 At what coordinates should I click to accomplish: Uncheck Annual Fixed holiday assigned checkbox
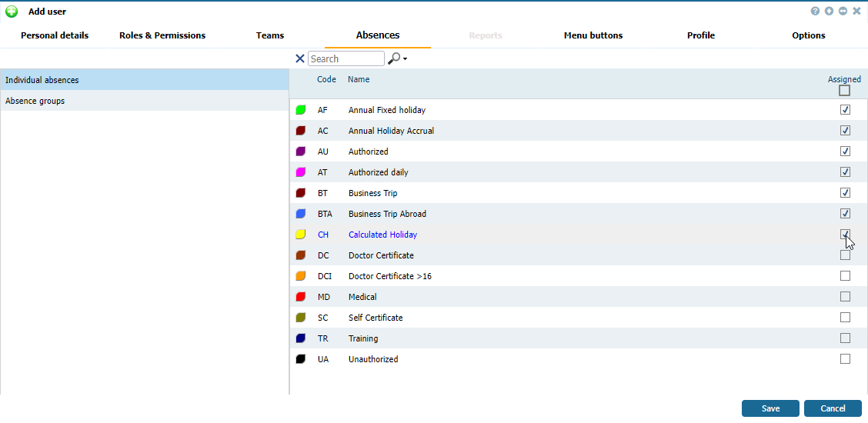845,110
